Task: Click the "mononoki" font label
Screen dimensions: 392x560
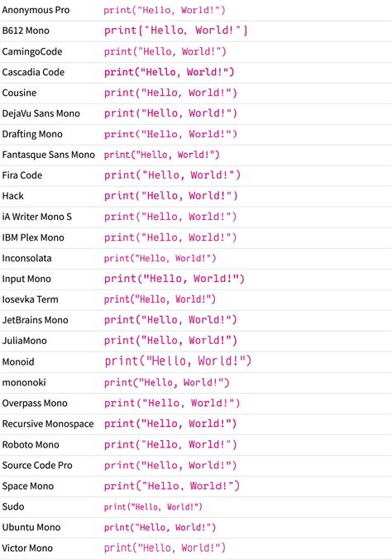Action: click(x=24, y=382)
